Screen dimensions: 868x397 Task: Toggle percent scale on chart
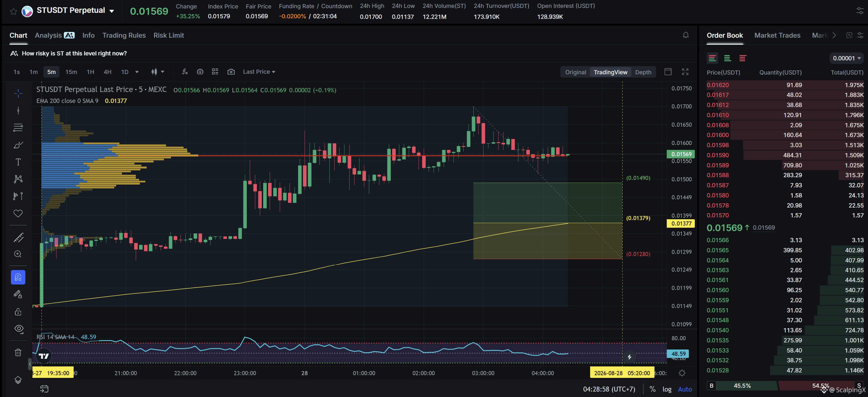(x=652, y=389)
